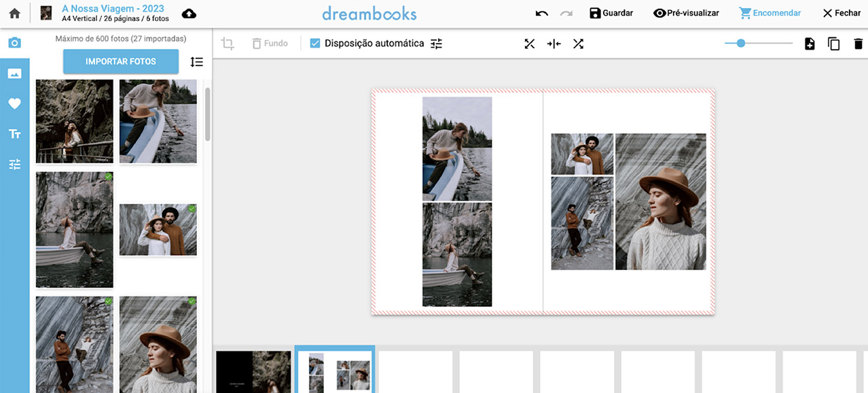Click the cloud upload icon

189,14
